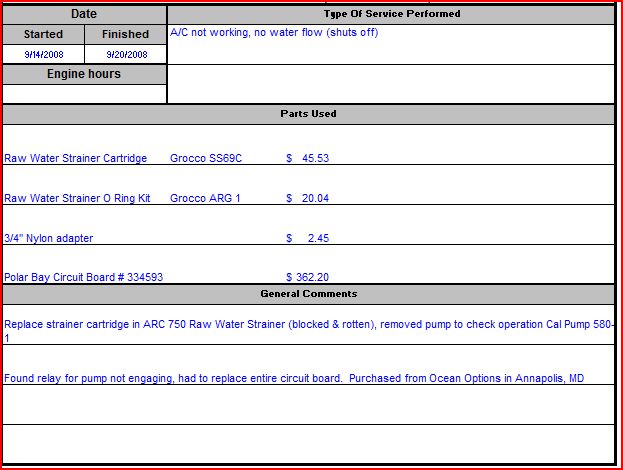
Task: Click the Finished column header
Action: (126, 35)
